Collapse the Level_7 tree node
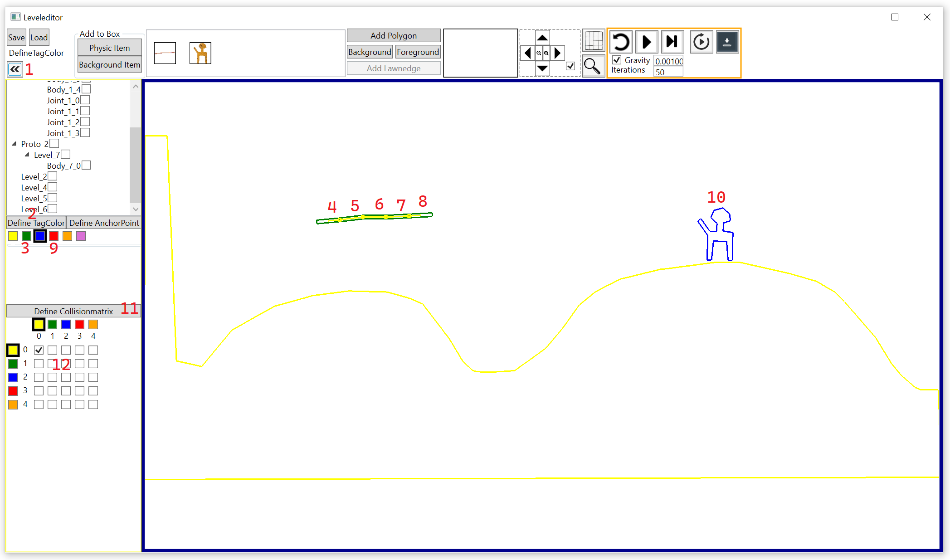This screenshot has height=560, width=950. (x=27, y=155)
